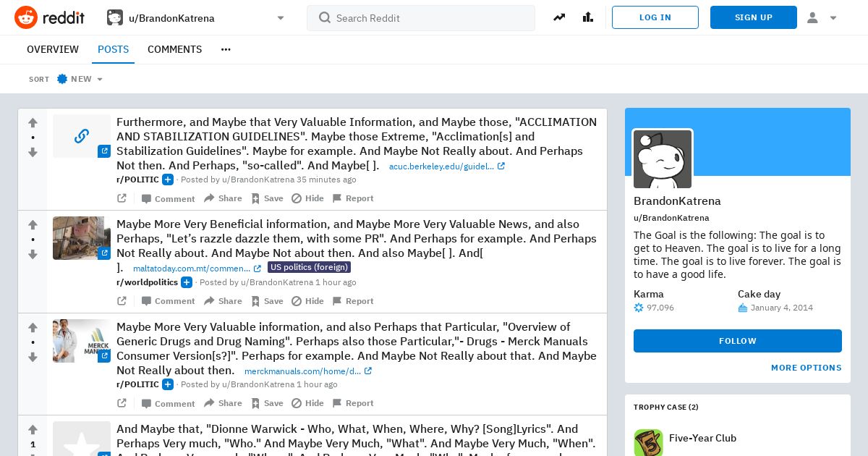Expand preview icon on the Acclimation post
Screen dimensions: 868x456
click(122, 198)
